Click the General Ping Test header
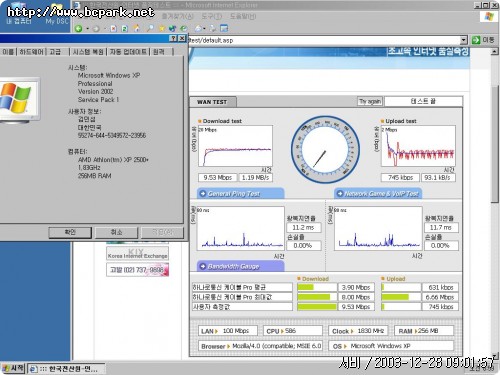The image size is (500, 375). (241, 193)
